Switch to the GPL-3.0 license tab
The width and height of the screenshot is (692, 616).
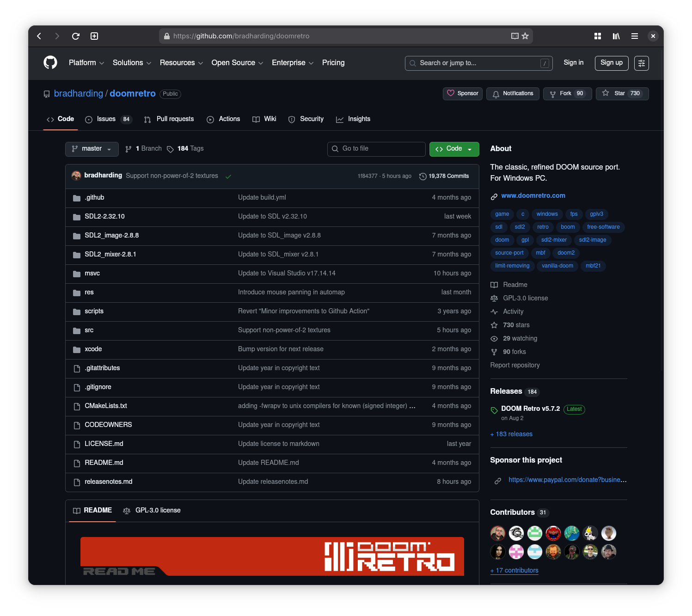[152, 511]
